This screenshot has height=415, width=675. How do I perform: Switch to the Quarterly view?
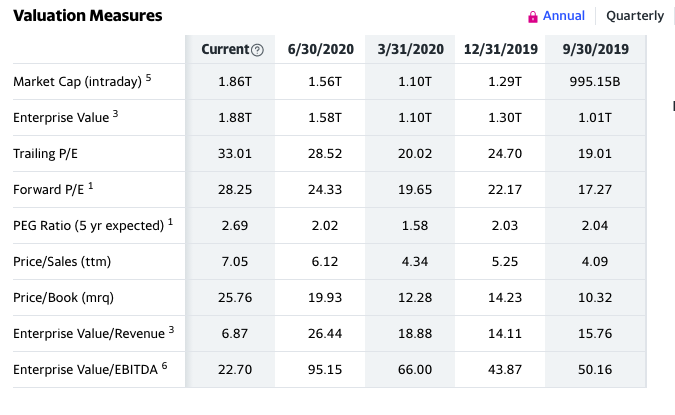[x=635, y=16]
